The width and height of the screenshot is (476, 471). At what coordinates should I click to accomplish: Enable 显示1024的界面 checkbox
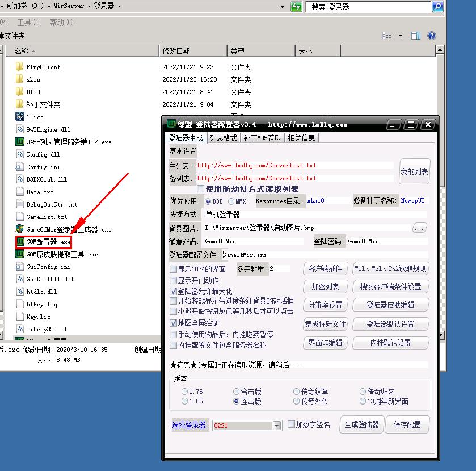174,269
